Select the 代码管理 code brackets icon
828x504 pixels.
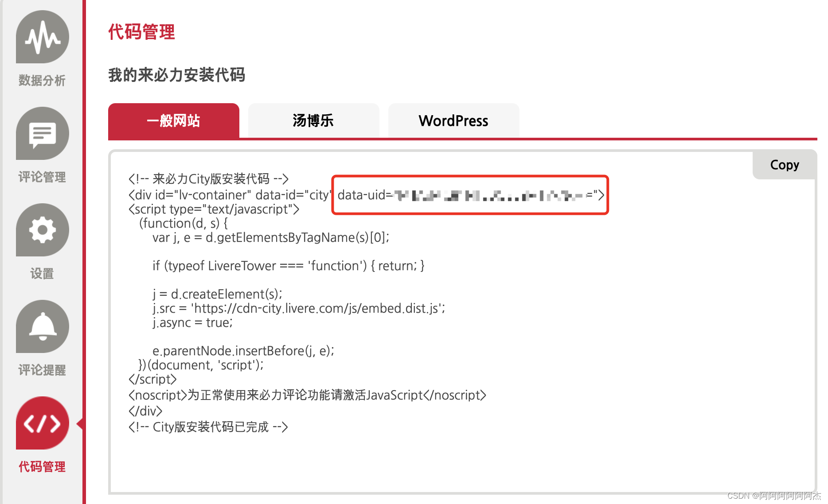pyautogui.click(x=43, y=423)
